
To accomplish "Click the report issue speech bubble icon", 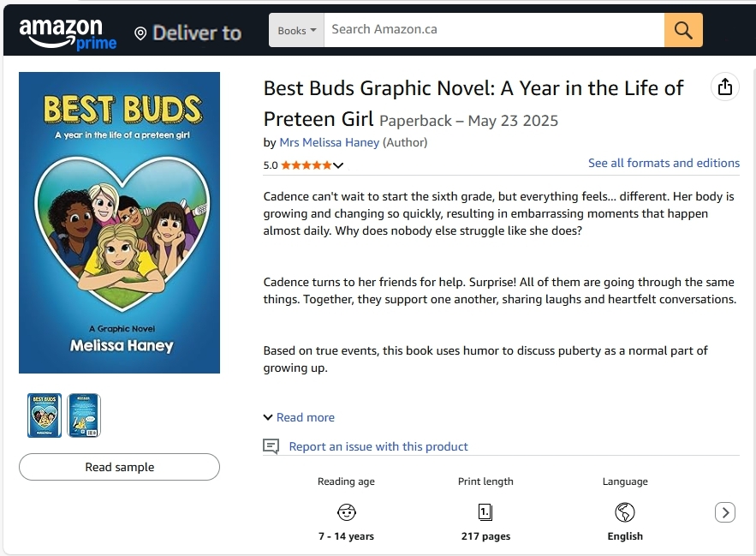I will (271, 446).
